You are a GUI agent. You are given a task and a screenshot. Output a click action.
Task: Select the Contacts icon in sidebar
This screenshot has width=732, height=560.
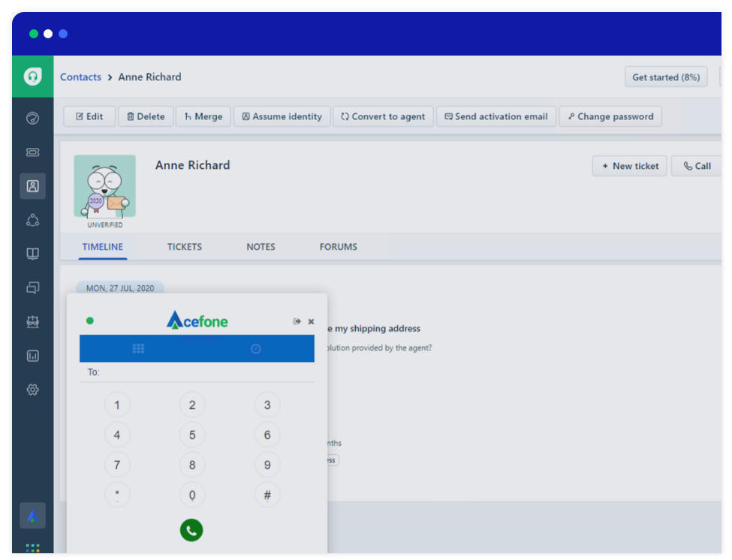tap(33, 186)
